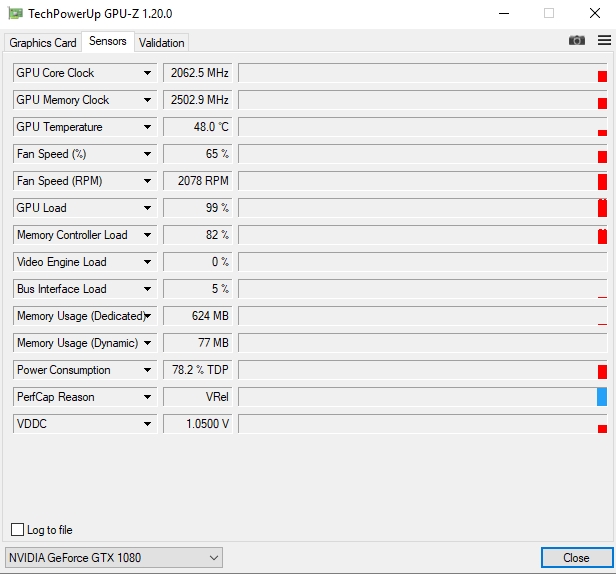616x574 pixels.
Task: Click the Close button
Action: click(576, 557)
